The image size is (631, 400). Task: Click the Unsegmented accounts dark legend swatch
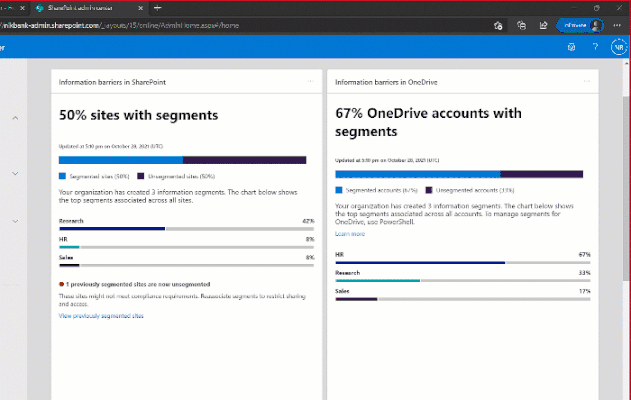429,190
